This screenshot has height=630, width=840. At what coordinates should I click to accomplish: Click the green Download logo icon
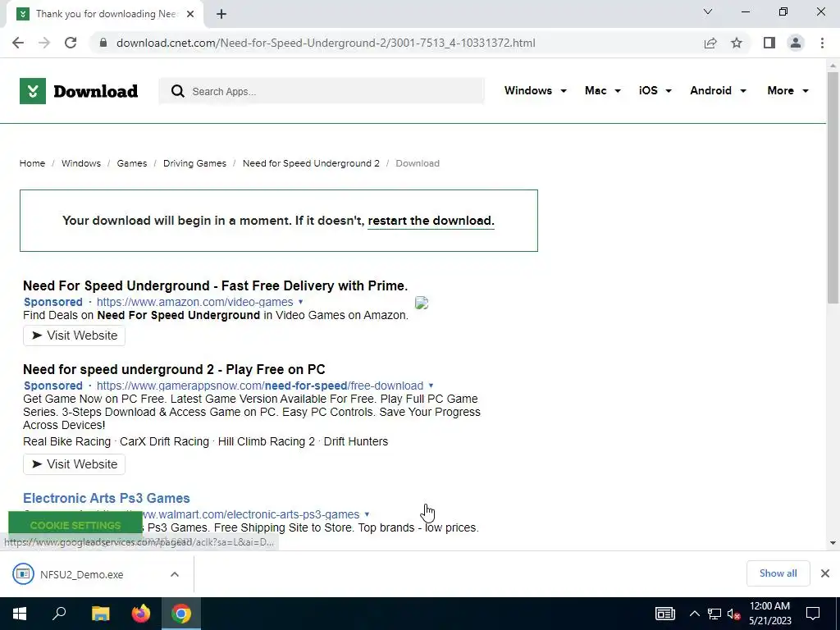33,91
